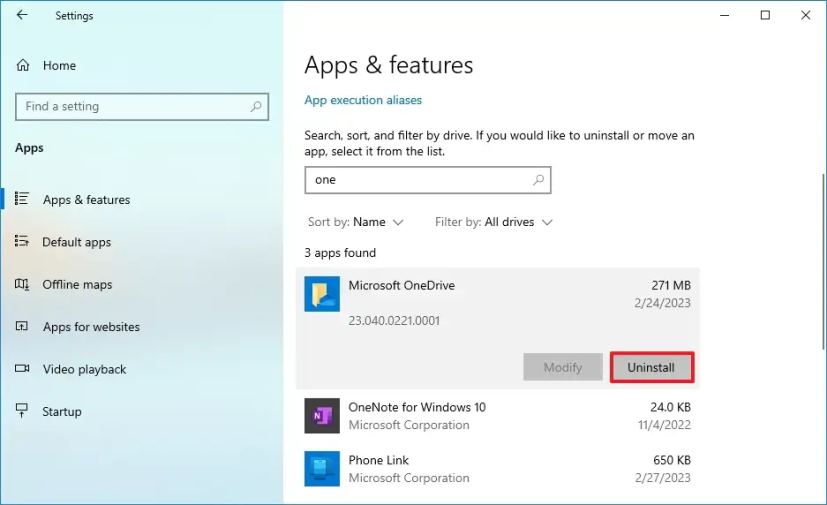Focus the Find a setting search box
The height and width of the screenshot is (505, 827).
[x=142, y=107]
